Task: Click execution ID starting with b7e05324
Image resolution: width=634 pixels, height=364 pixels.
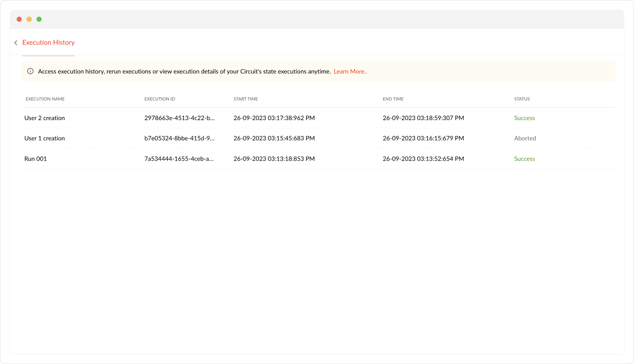Action: pos(179,138)
